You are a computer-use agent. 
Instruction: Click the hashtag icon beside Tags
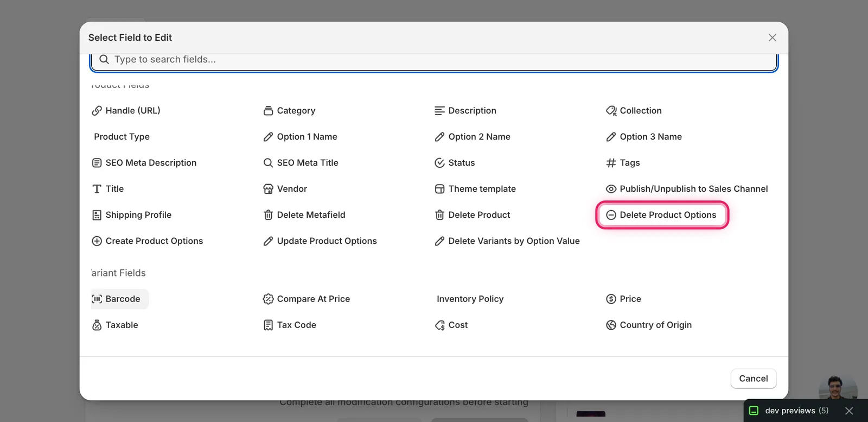pyautogui.click(x=611, y=163)
